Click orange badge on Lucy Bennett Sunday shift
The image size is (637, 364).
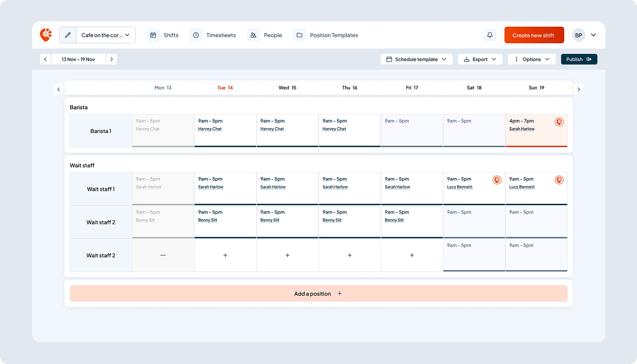point(559,180)
